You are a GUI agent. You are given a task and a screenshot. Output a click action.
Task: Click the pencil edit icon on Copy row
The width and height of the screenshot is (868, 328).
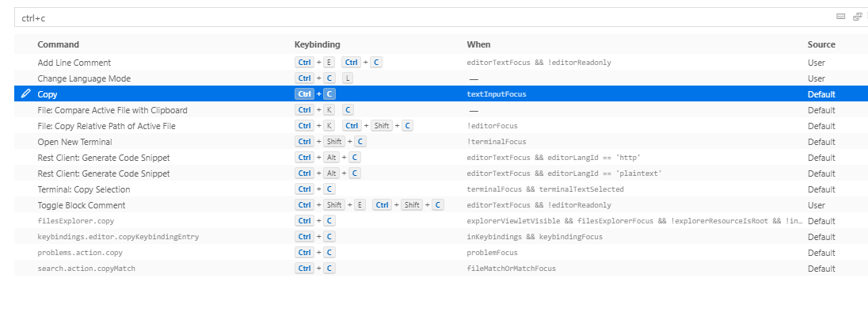tap(25, 93)
